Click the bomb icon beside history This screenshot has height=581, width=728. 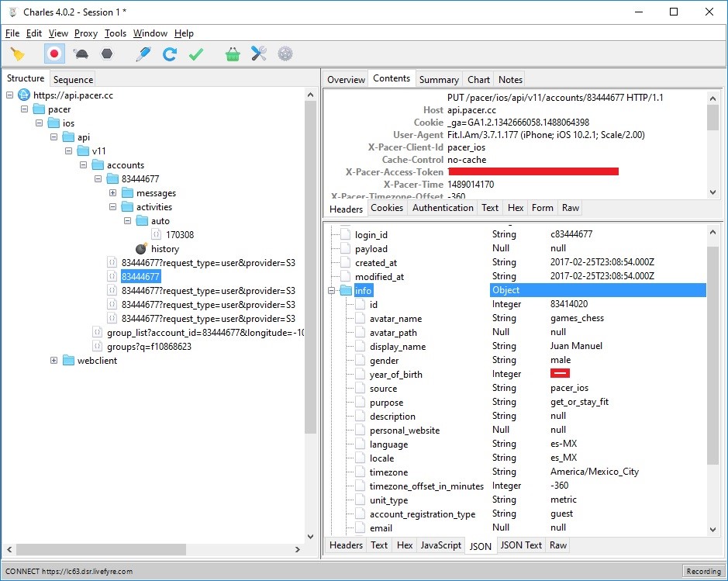141,249
